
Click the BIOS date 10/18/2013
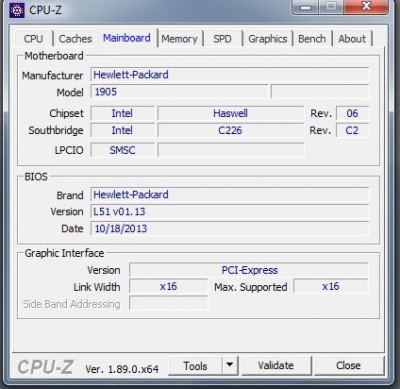coord(230,229)
